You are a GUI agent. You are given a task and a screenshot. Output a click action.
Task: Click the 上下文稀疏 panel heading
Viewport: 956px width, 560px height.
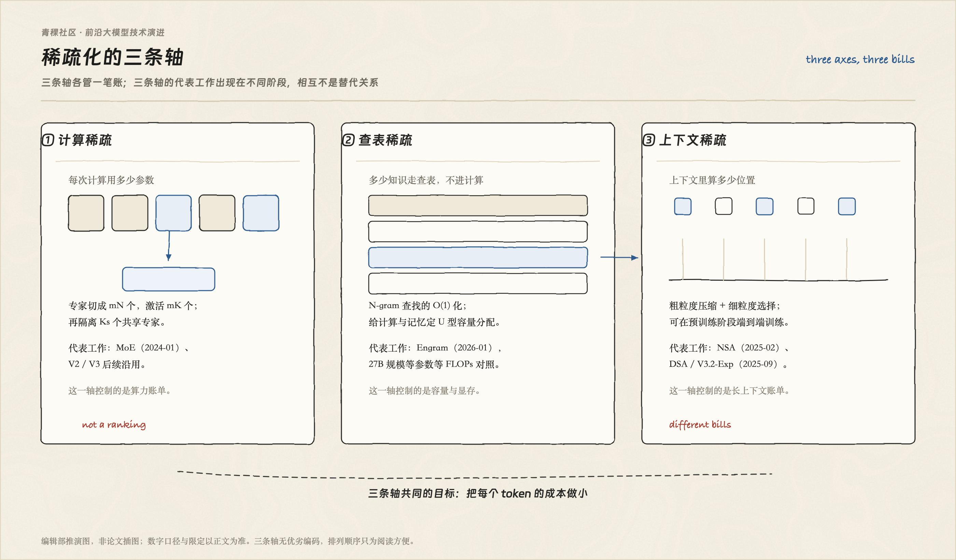pyautogui.click(x=692, y=140)
